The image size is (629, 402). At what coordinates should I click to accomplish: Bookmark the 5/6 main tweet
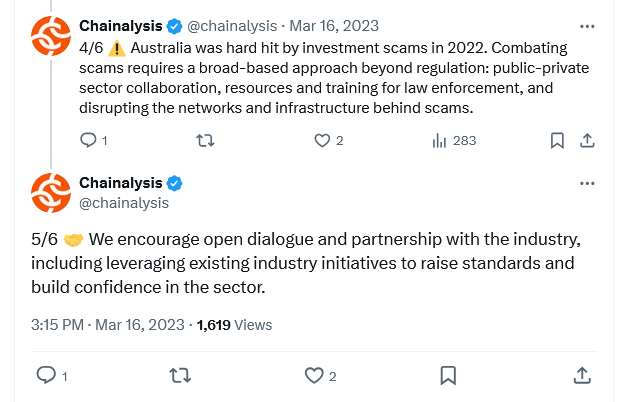(x=448, y=376)
